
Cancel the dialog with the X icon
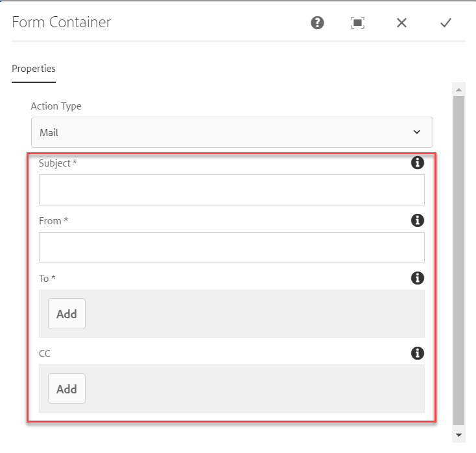(401, 23)
